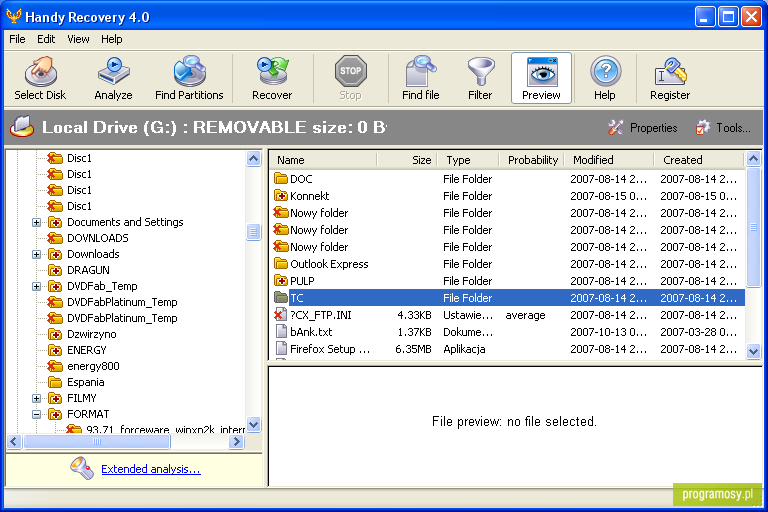Open the Help menu

tap(112, 39)
